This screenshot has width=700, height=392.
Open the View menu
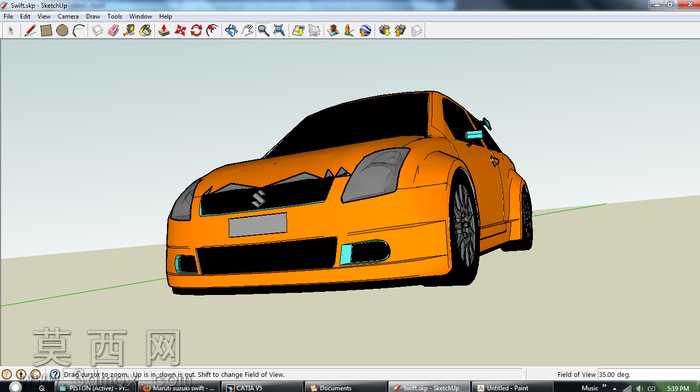coord(44,17)
